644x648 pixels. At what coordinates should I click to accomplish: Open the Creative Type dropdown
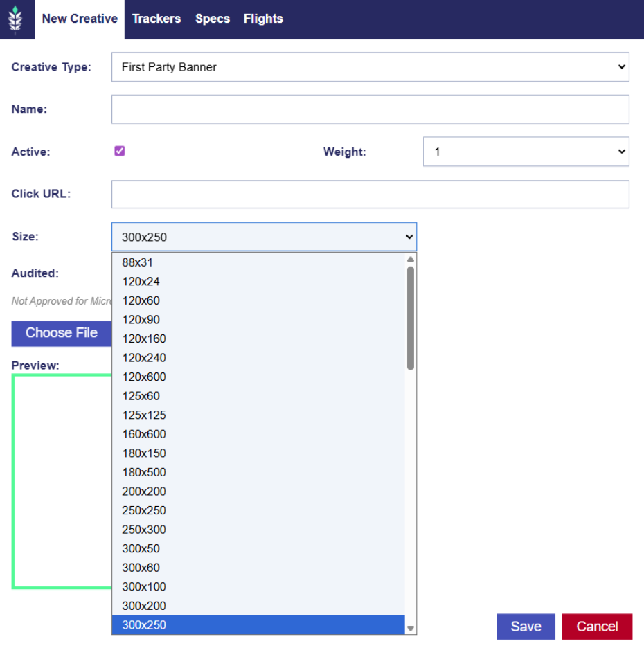click(x=370, y=67)
